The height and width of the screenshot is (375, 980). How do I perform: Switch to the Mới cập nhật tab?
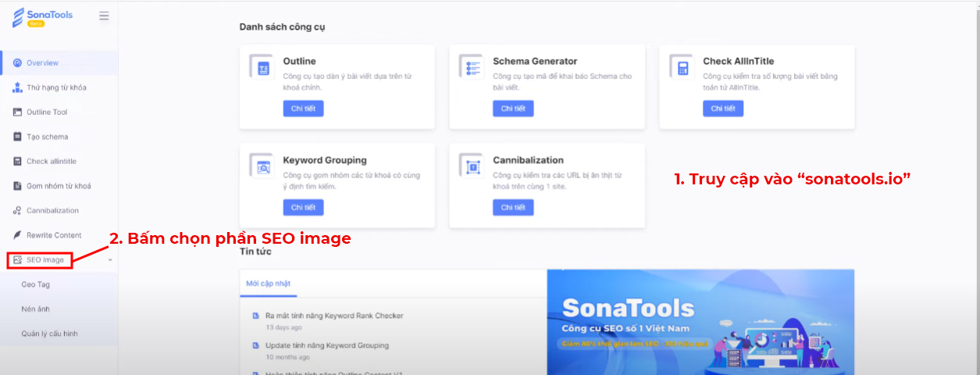click(x=268, y=283)
